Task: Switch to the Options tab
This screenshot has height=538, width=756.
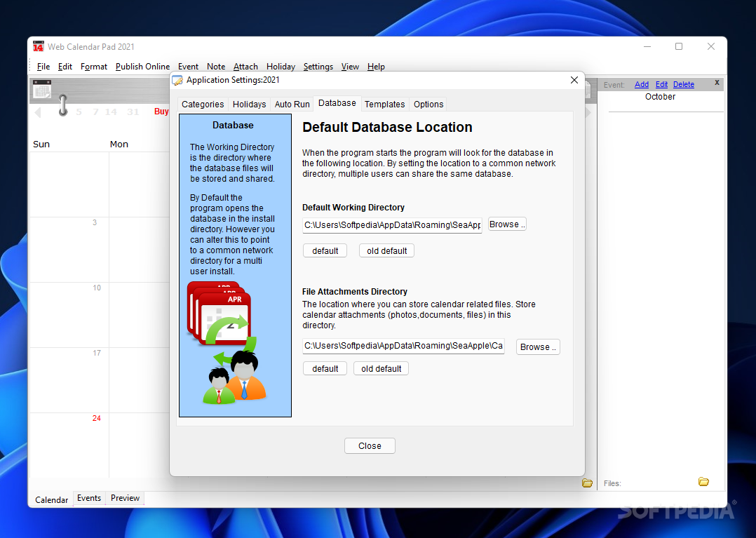Action: [x=428, y=104]
